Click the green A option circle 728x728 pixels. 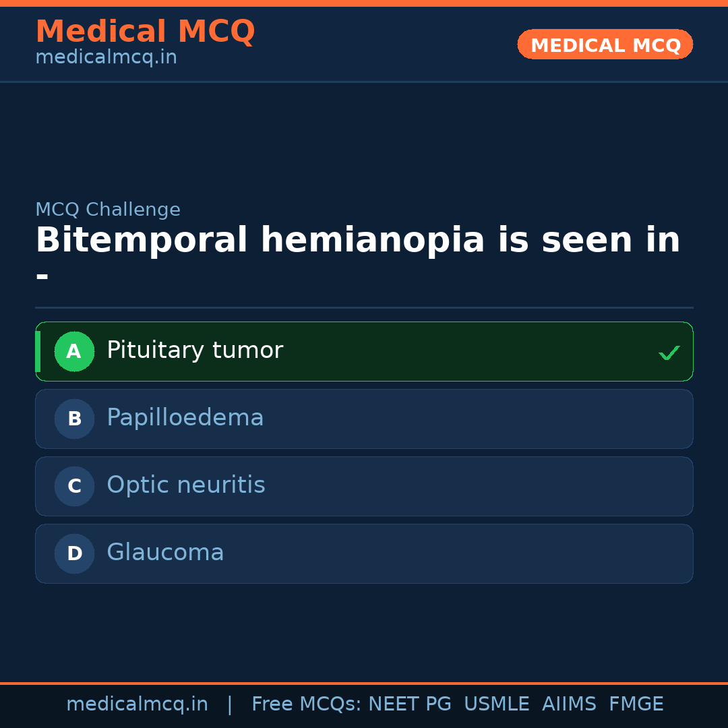pos(74,351)
